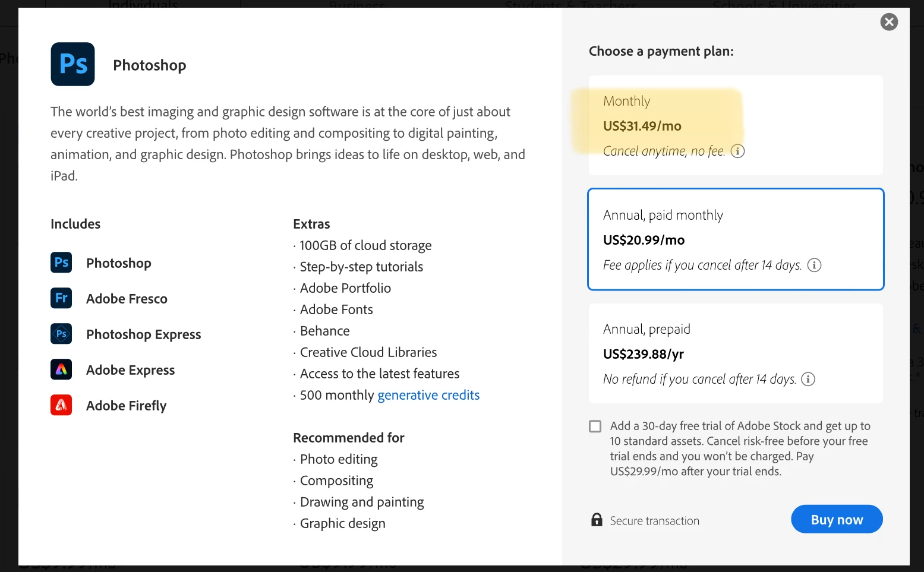Click the Adobe Firefly product name
The width and height of the screenshot is (924, 572).
pos(126,406)
